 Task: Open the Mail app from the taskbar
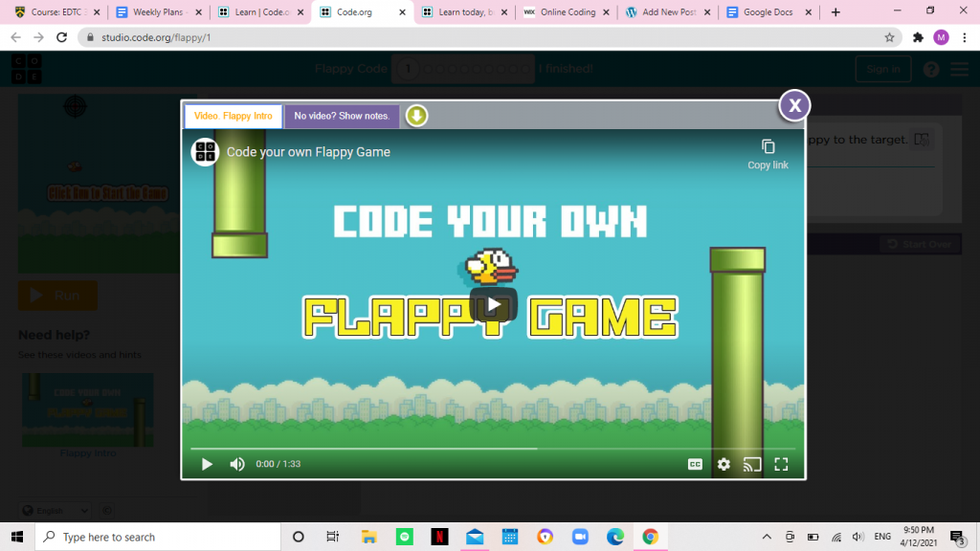click(x=475, y=537)
